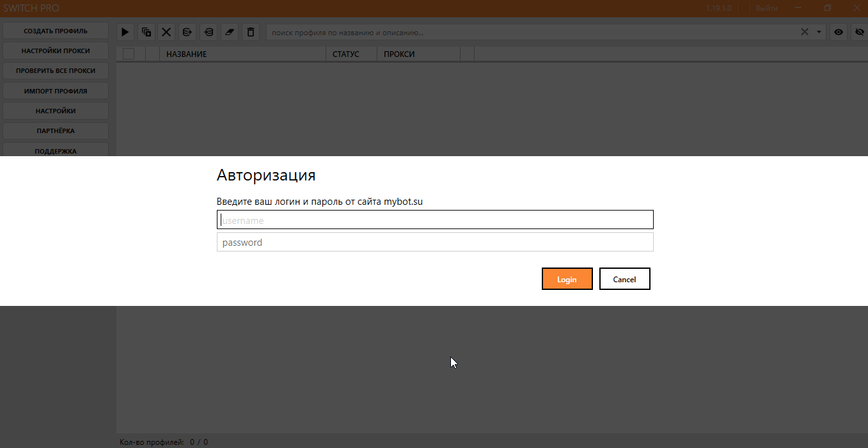Click the trash delete toolbar icon
Screen dimensions: 868x448
(251, 32)
